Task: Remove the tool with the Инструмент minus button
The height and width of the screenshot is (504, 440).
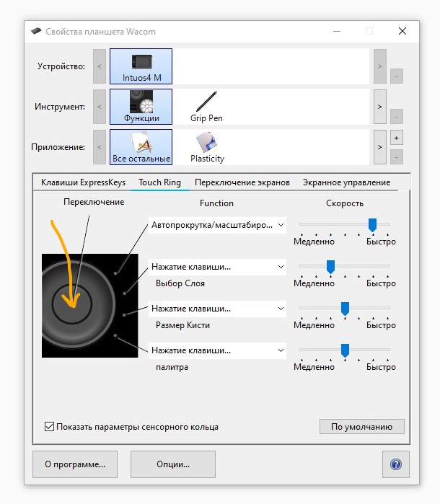Action: coord(396,116)
